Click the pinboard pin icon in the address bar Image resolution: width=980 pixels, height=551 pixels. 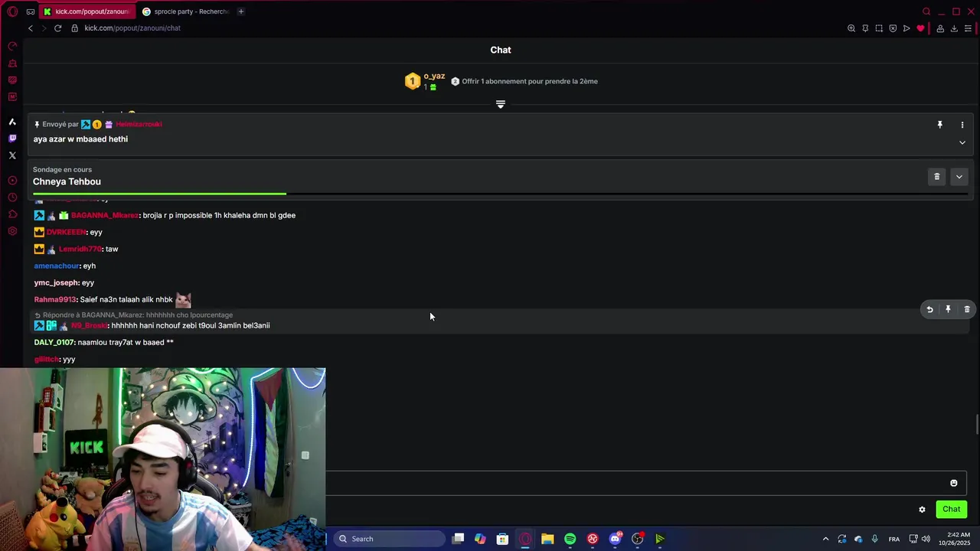(865, 28)
